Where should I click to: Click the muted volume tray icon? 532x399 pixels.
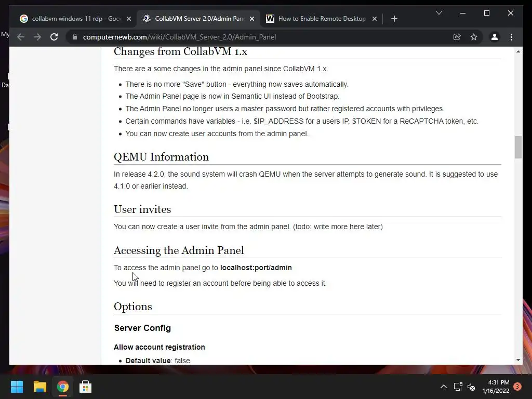pyautogui.click(x=471, y=387)
